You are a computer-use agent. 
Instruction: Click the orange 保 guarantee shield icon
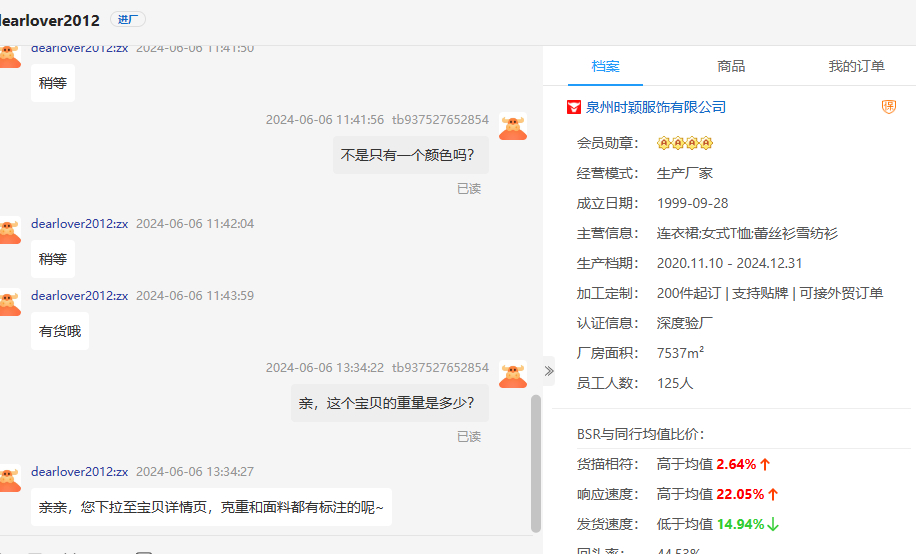point(888,107)
